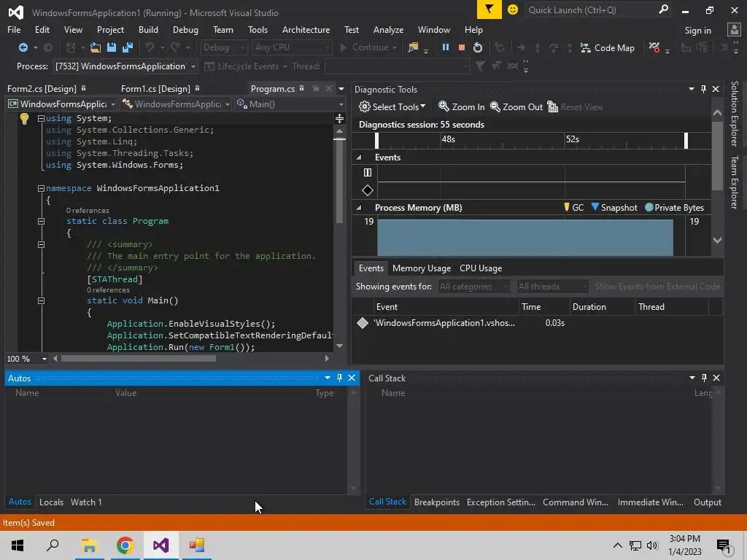Open the Autos panel window position dropdown
Screen dimensions: 747x560
pos(328,378)
